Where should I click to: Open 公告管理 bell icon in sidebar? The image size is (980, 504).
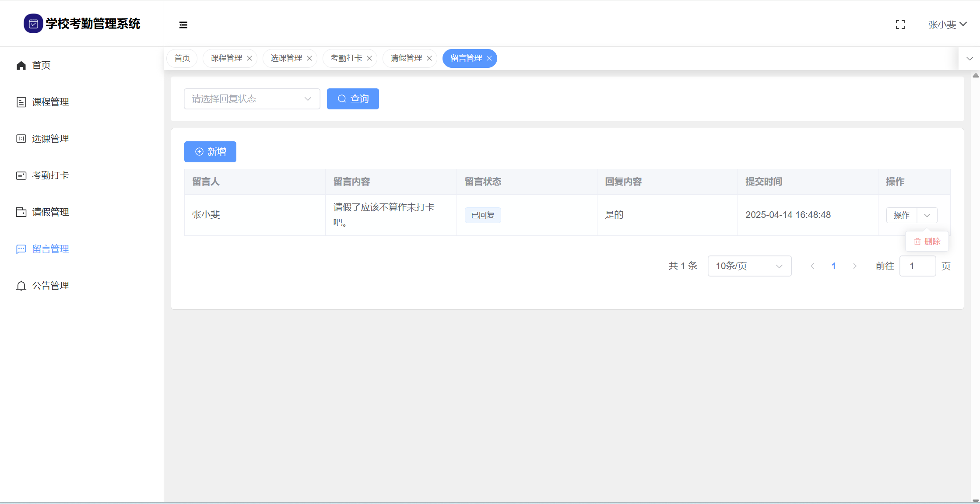[21, 286]
